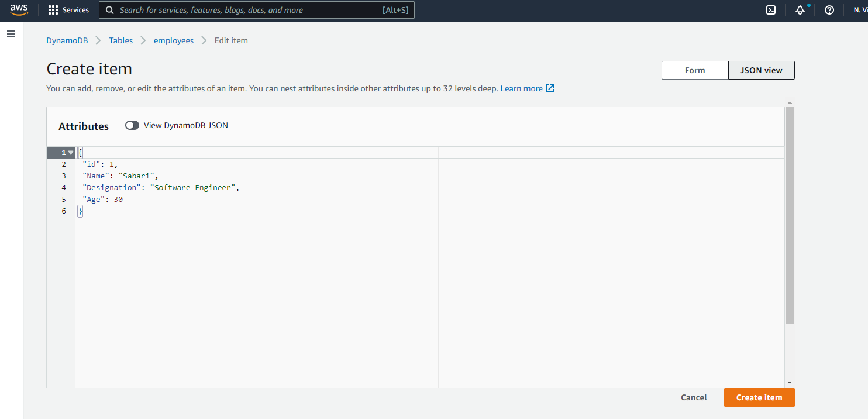This screenshot has width=868, height=419.
Task: Switch to the Form view tab
Action: (695, 70)
